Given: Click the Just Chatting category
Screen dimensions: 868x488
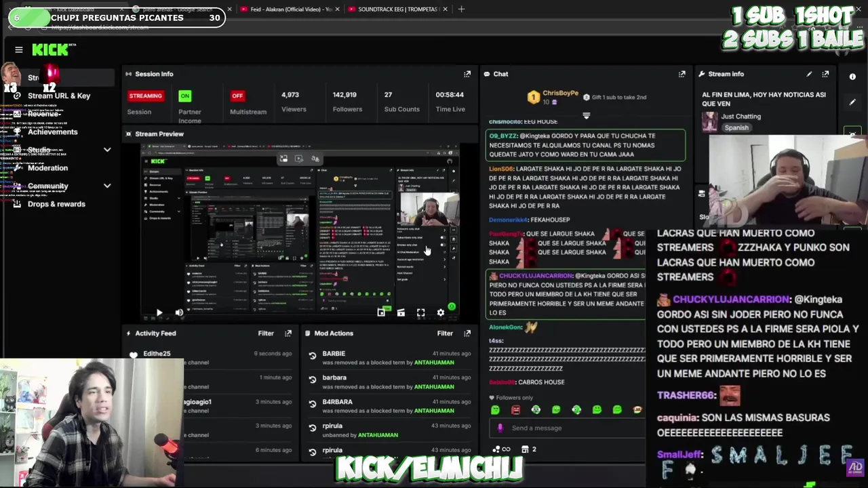Looking at the screenshot, I should (741, 117).
